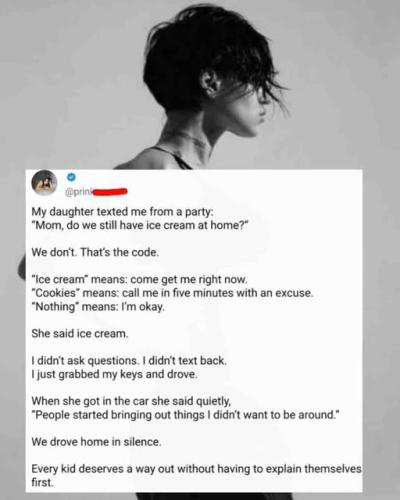Click the line explaining what "Cookies" means
The height and width of the screenshot is (500, 400).
click(173, 293)
